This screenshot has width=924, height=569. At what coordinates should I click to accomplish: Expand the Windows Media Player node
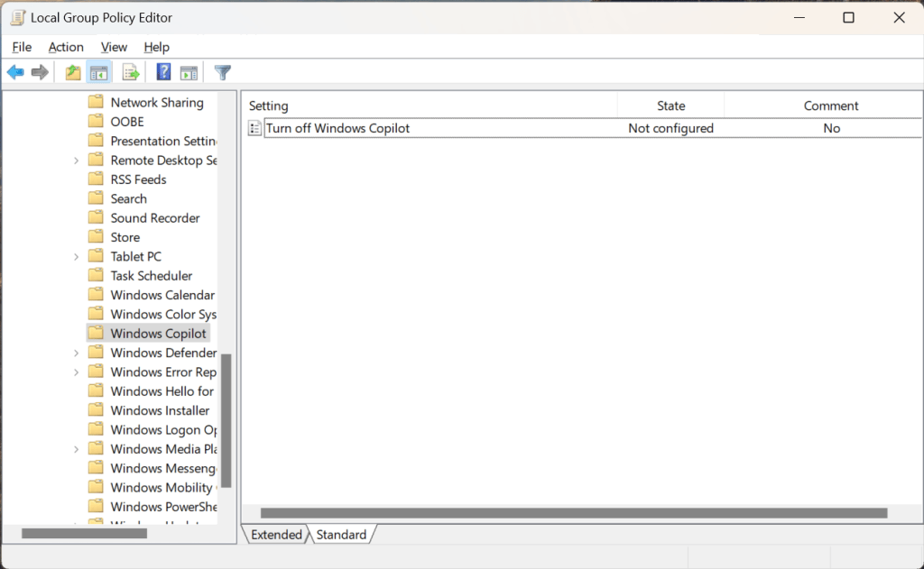[x=76, y=448]
